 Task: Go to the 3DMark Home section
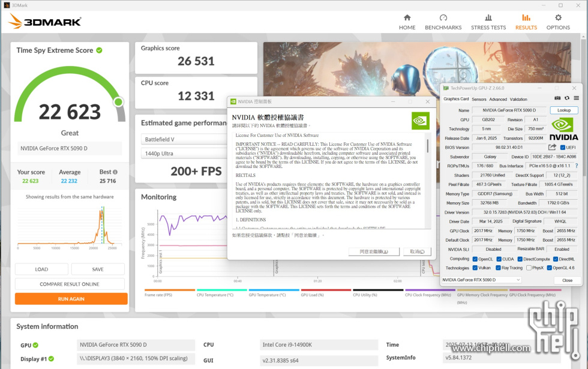[407, 22]
